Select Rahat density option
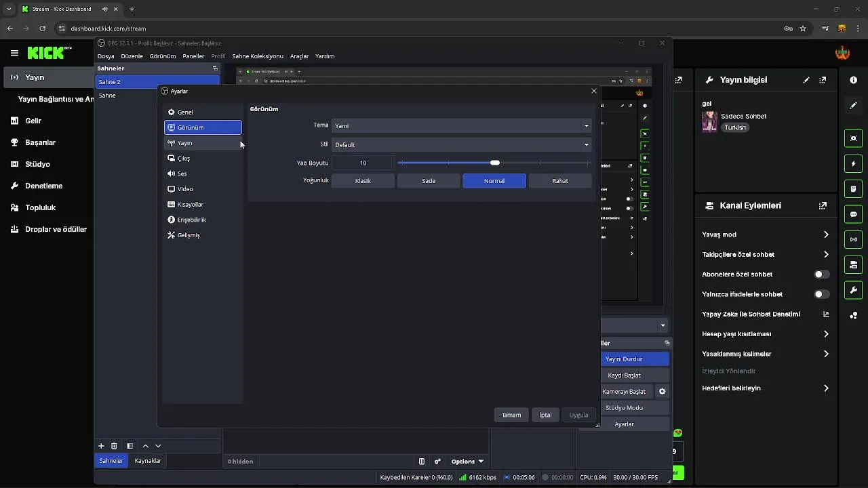The height and width of the screenshot is (488, 868). (x=560, y=181)
